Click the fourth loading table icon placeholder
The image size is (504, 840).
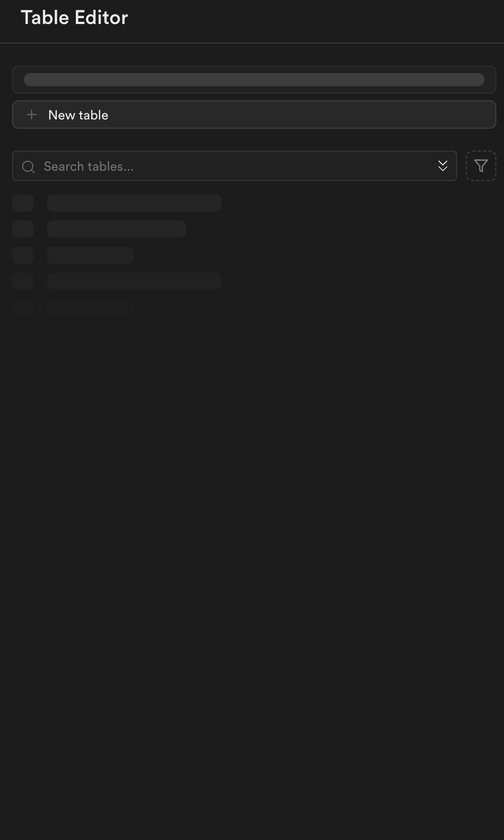point(23,281)
